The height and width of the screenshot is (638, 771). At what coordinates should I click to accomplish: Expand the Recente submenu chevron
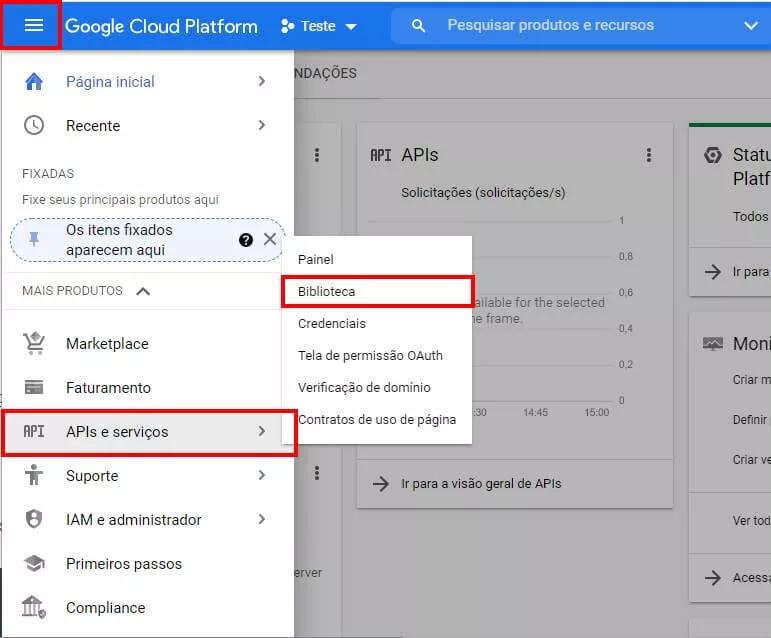coord(262,125)
